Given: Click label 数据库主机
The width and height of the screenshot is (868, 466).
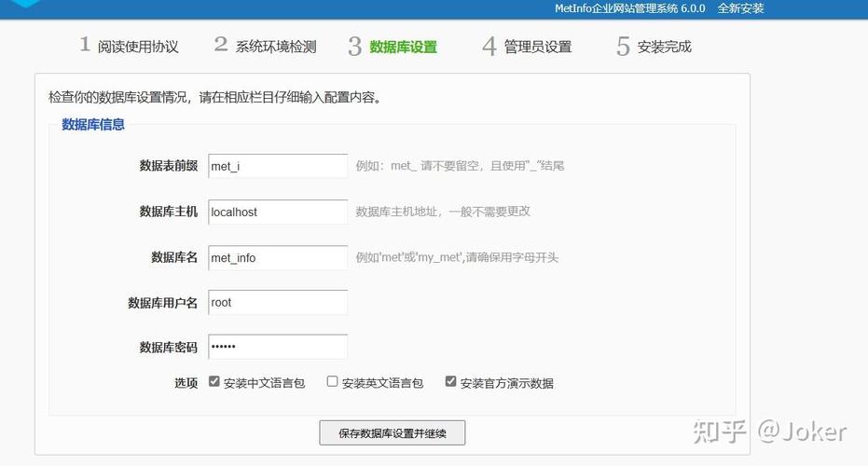Looking at the screenshot, I should click(x=168, y=212).
